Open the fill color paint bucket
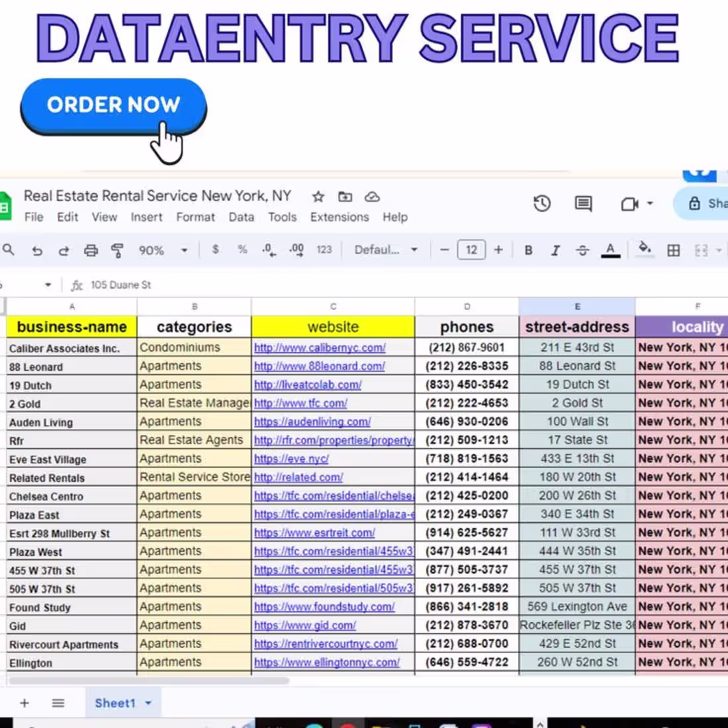This screenshot has height=728, width=728. click(645, 250)
